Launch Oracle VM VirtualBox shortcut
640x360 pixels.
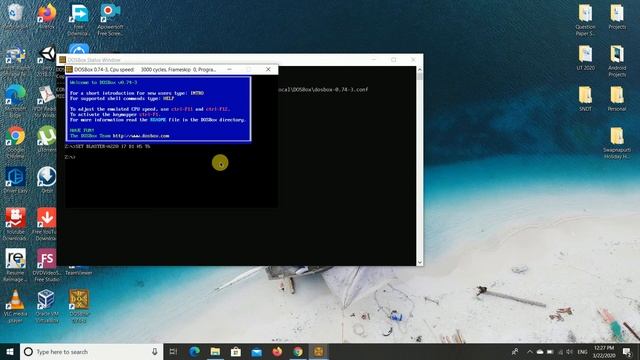click(x=47, y=305)
